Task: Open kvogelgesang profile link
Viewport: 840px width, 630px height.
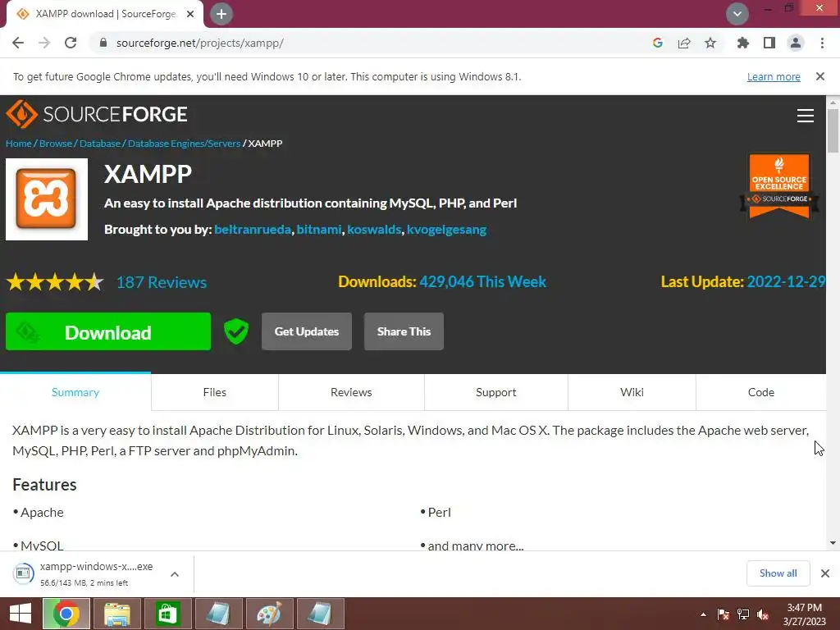Action: 447,230
